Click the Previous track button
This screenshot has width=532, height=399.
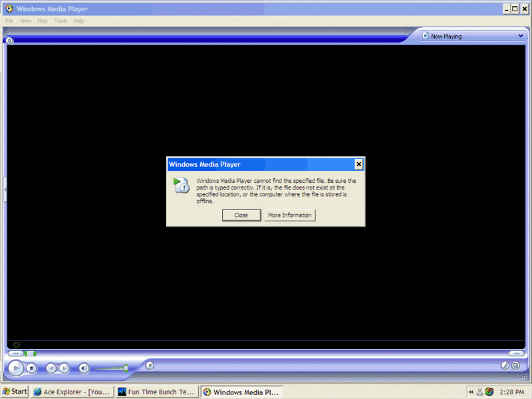point(51,368)
